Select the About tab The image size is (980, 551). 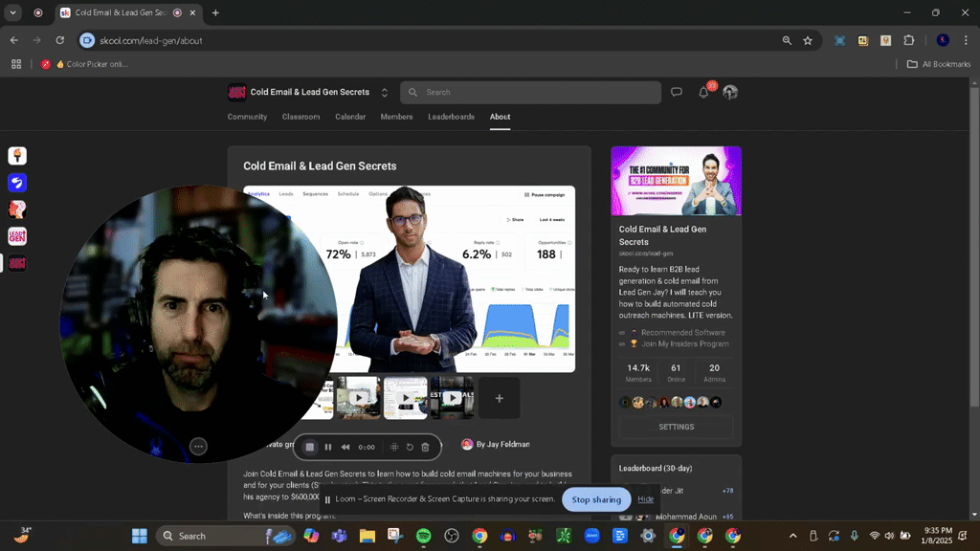tap(500, 117)
